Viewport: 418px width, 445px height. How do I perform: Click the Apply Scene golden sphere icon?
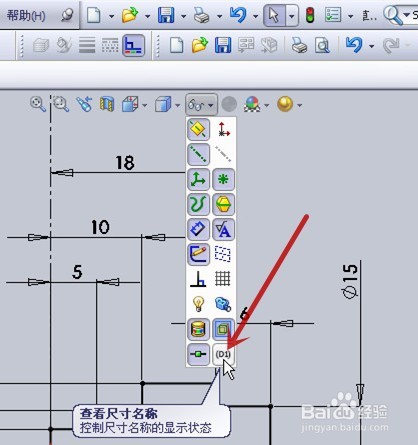click(x=285, y=104)
